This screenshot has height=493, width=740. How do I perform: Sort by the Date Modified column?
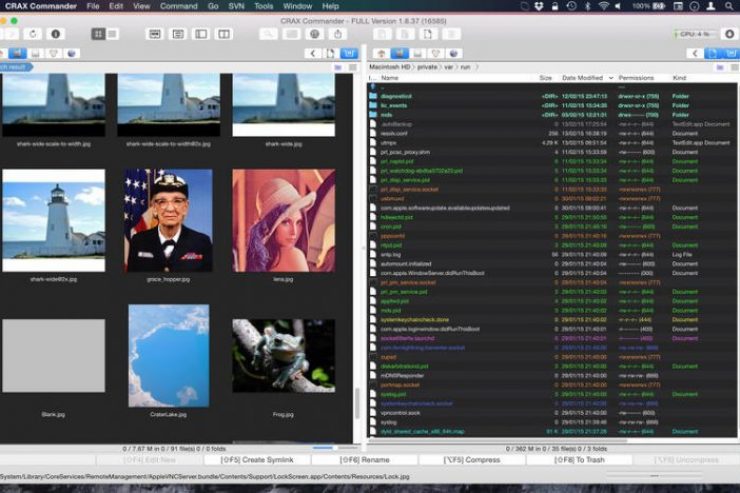tap(583, 77)
